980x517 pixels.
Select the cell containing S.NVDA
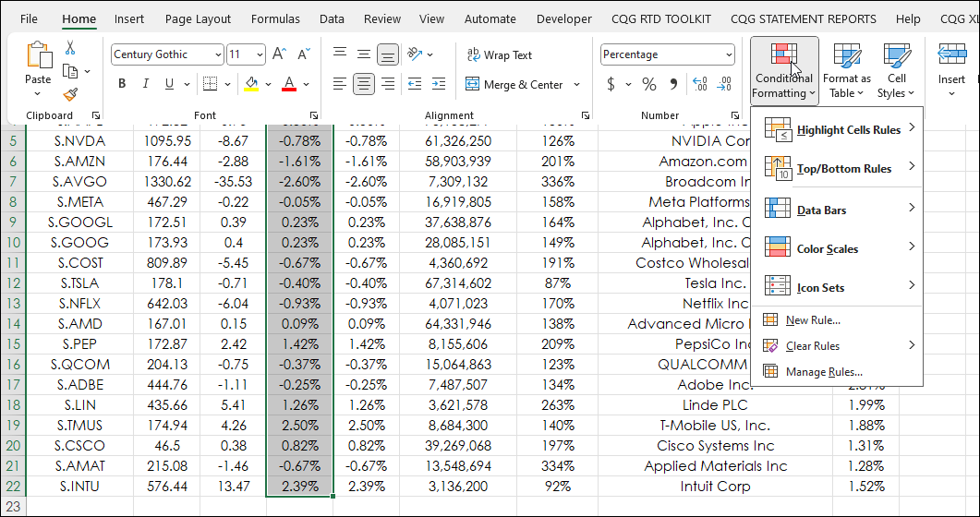79,141
